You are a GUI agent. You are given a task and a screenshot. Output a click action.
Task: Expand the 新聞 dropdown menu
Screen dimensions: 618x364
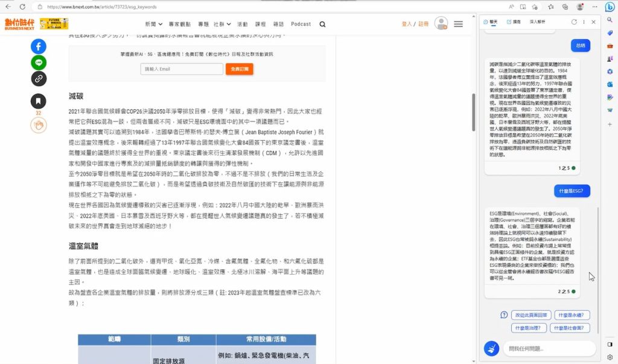click(154, 24)
